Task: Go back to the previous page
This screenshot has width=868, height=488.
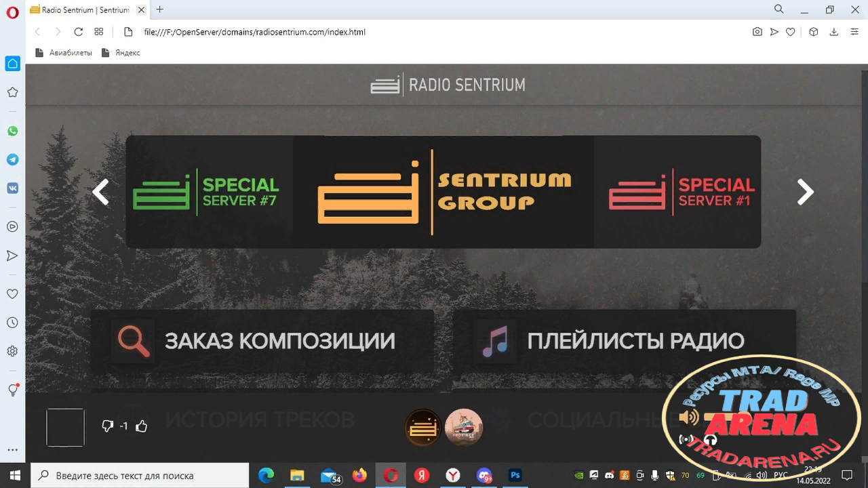Action: [37, 32]
